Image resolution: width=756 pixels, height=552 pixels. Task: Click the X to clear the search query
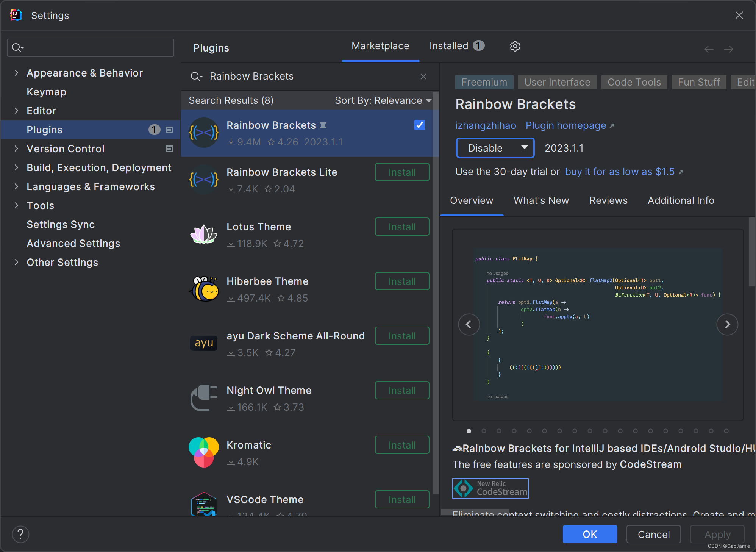pos(423,76)
